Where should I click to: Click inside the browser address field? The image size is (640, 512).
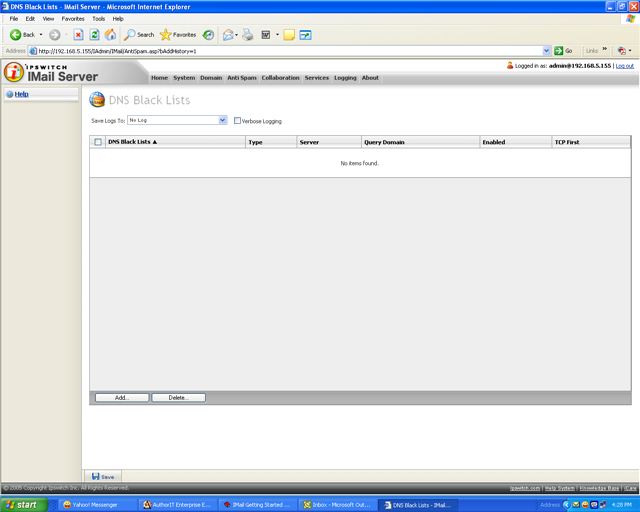pos(286,51)
